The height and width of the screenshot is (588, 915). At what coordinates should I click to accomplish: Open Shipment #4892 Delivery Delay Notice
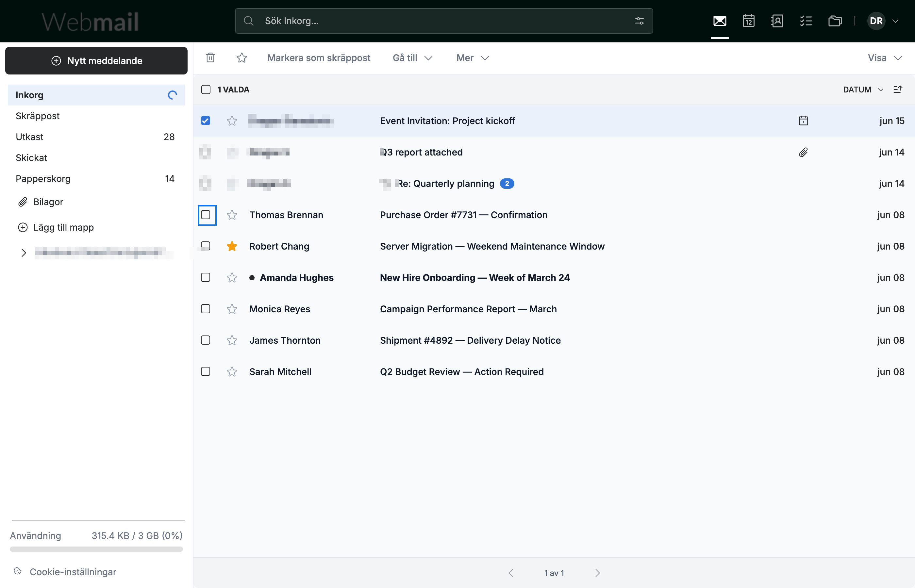[x=554, y=340]
